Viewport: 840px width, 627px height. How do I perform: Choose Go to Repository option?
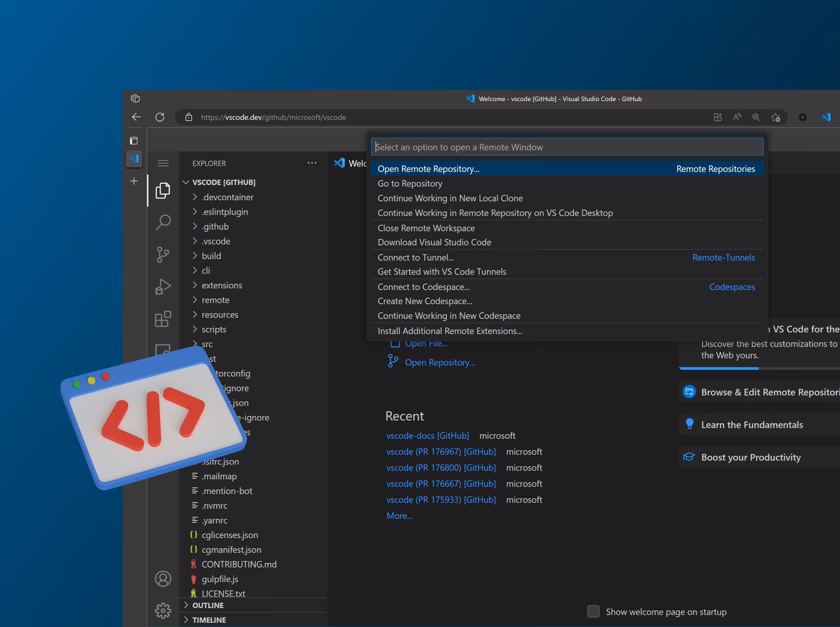567,183
